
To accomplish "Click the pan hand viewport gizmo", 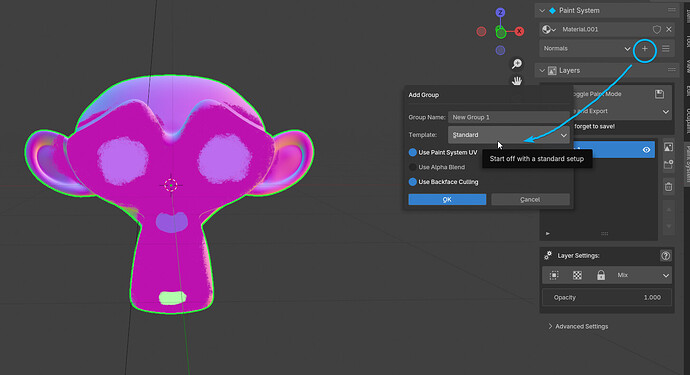I will click(517, 81).
